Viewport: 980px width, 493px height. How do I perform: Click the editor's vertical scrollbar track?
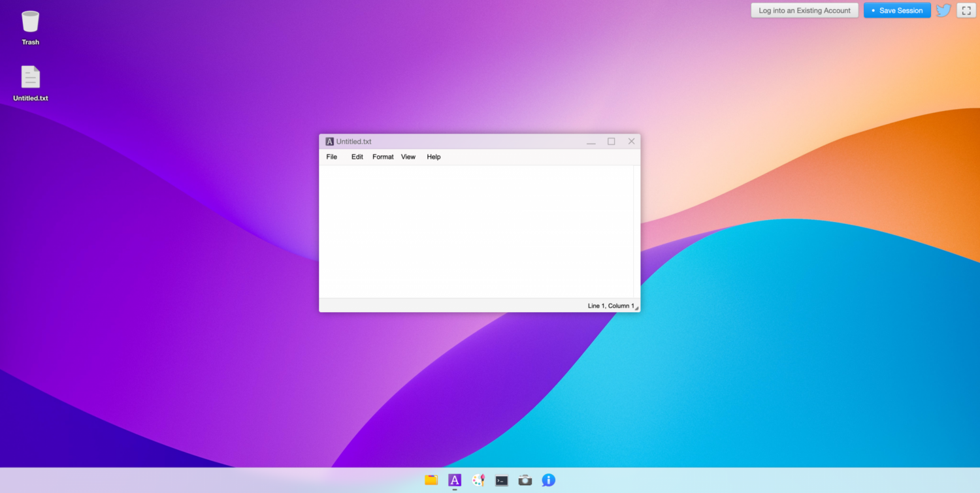[x=636, y=232]
